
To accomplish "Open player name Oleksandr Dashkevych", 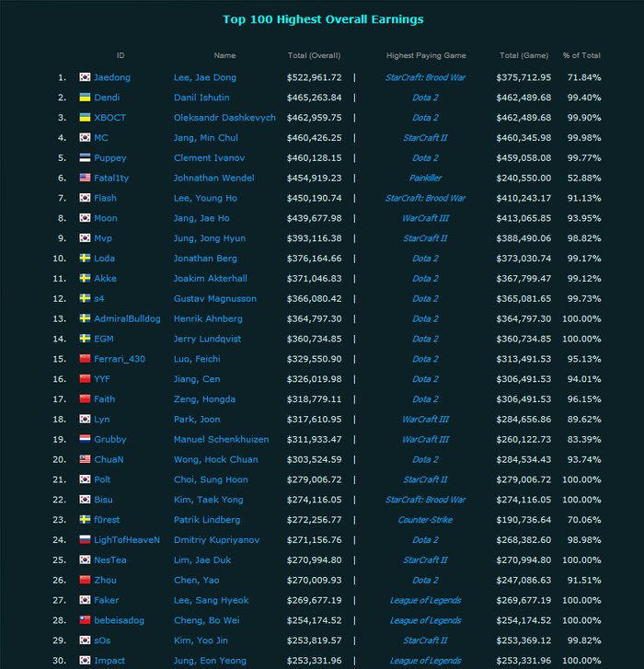I will point(224,118).
